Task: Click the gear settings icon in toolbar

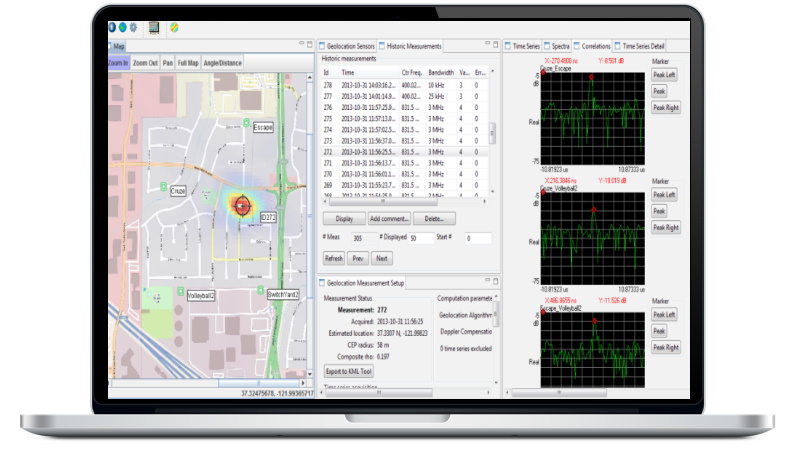Action: [133, 27]
